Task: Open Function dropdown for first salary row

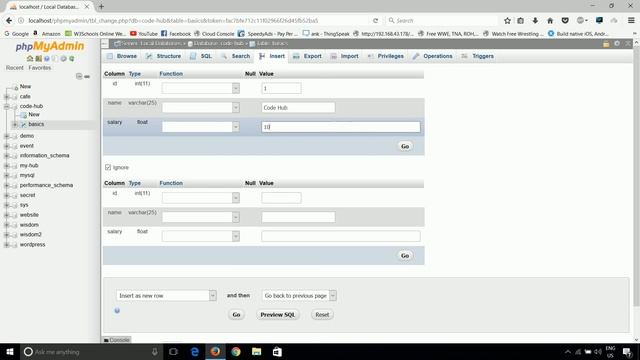Action: pyautogui.click(x=200, y=127)
